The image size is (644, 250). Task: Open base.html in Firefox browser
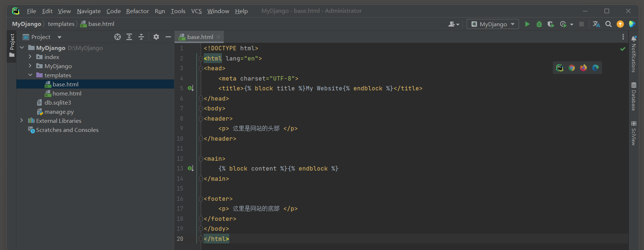click(583, 68)
